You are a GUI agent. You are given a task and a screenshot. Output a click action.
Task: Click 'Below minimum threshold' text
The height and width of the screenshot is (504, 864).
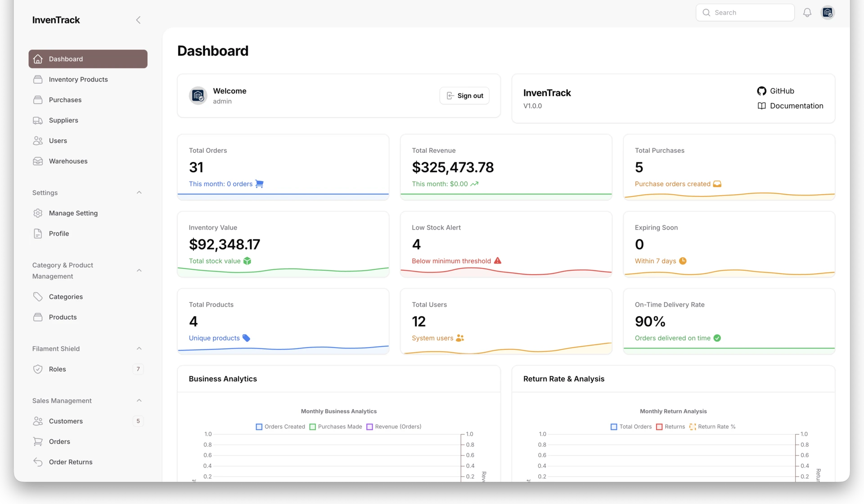[451, 261]
